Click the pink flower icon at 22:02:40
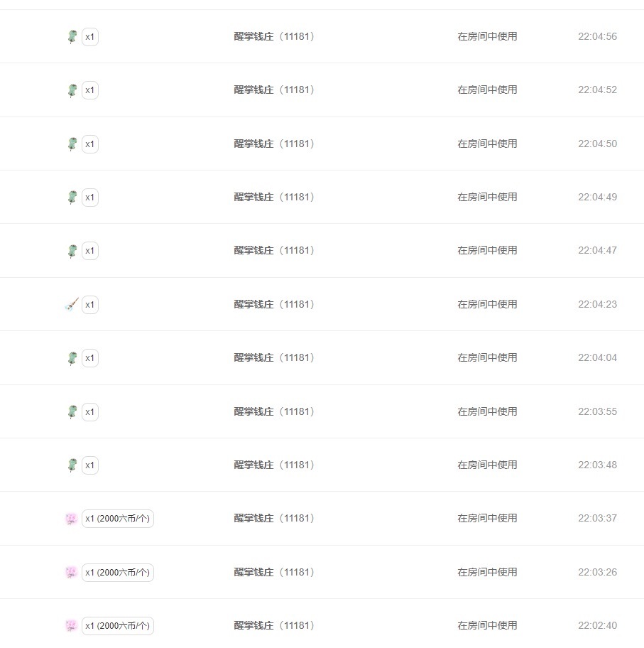644x648 pixels. [72, 626]
